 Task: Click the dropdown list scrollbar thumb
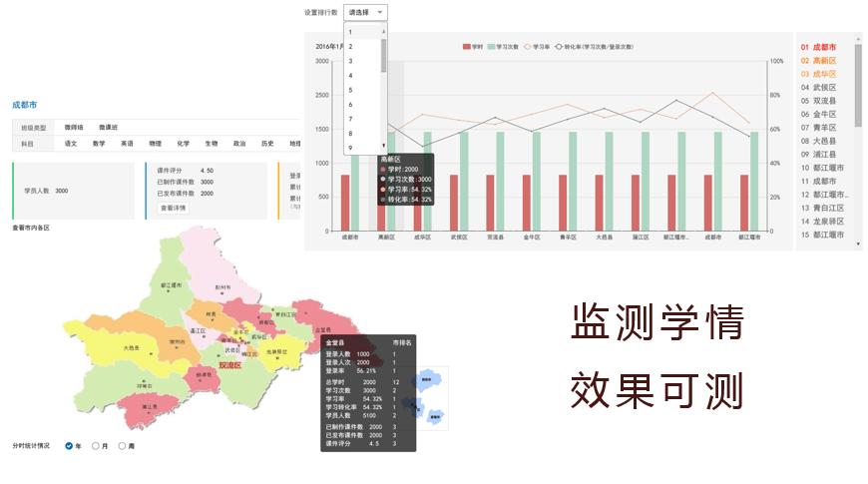point(384,55)
